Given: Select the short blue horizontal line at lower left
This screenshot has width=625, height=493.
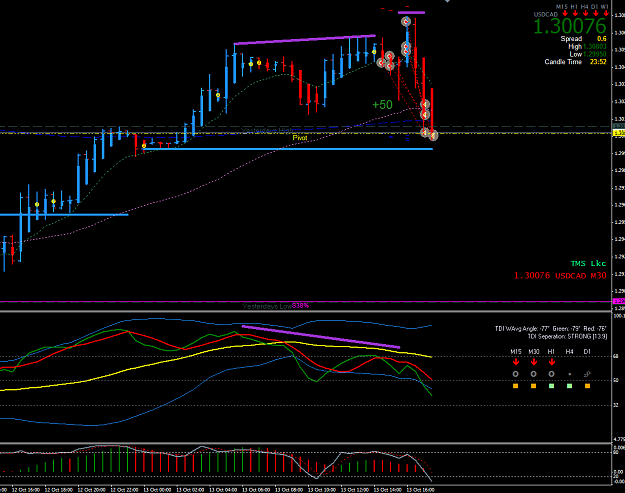Looking at the screenshot, I should (x=64, y=215).
